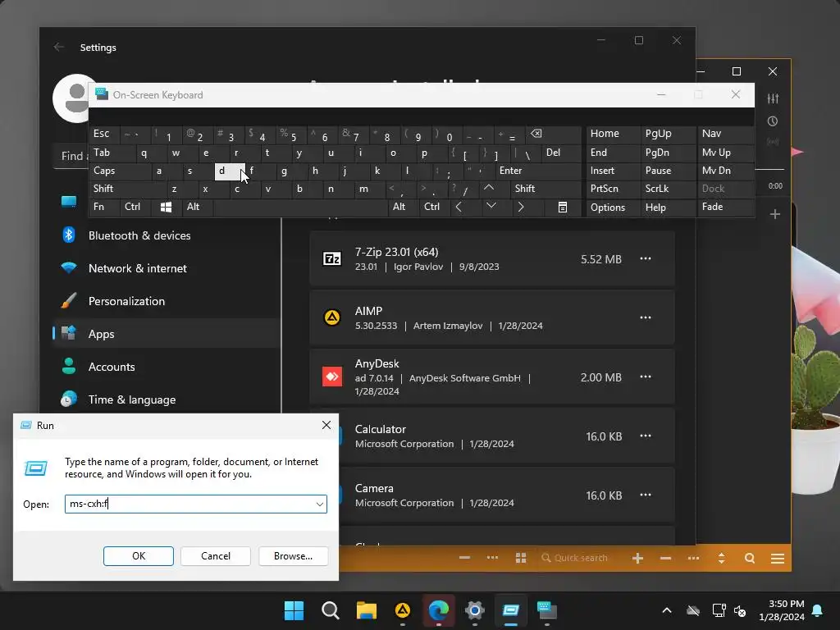Toggle the ScrLk key on On-Screen Keyboard
This screenshot has width=840, height=630.
click(x=668, y=189)
